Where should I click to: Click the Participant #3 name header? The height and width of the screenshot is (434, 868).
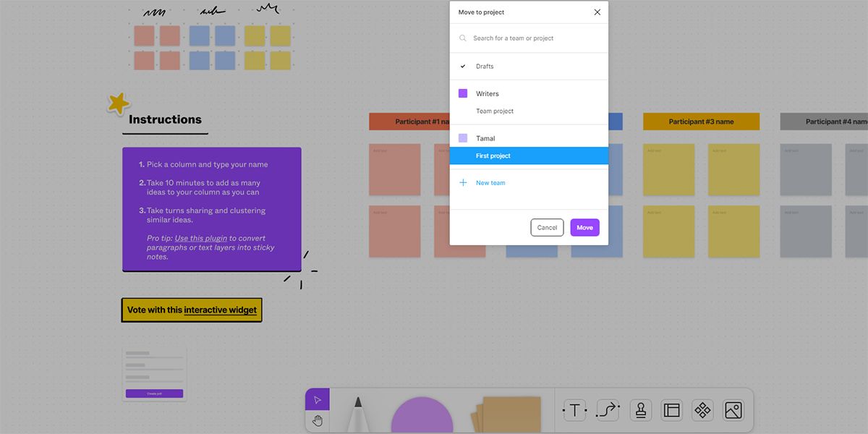point(701,122)
